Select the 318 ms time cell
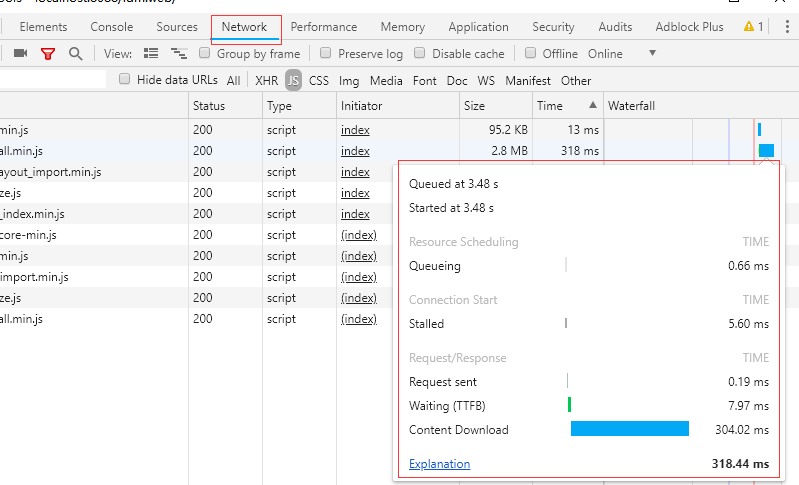 (568, 151)
